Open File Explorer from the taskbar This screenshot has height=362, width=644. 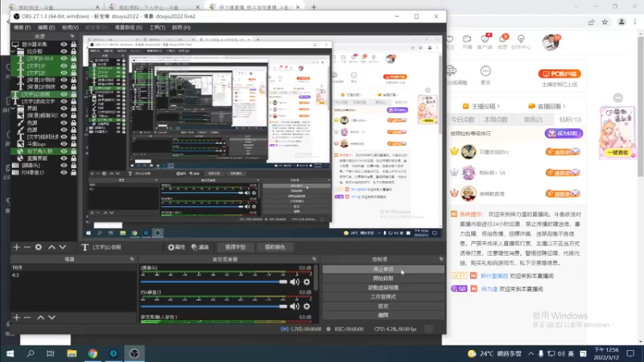[x=72, y=353]
